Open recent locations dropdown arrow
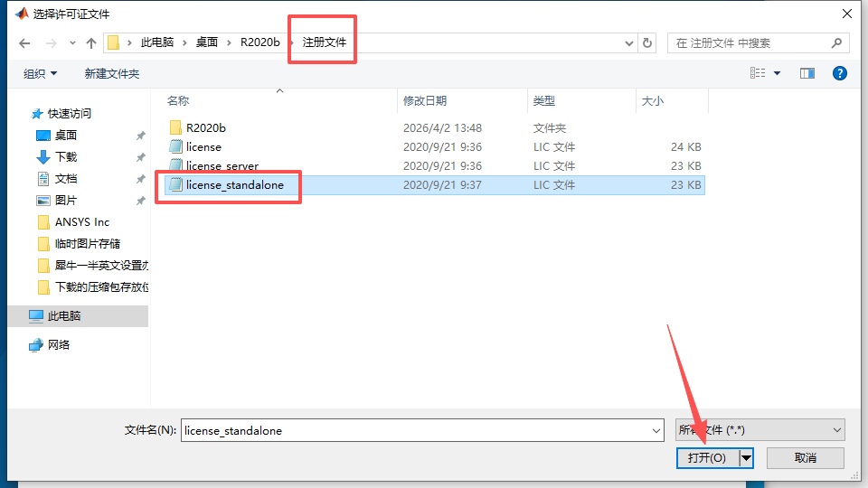The height and width of the screenshot is (488, 868). click(72, 43)
